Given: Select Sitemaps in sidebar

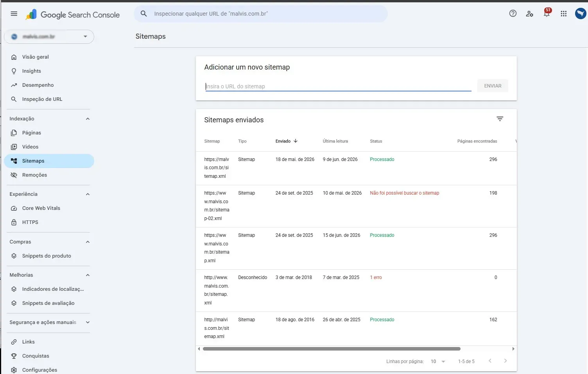Looking at the screenshot, I should tap(49, 161).
